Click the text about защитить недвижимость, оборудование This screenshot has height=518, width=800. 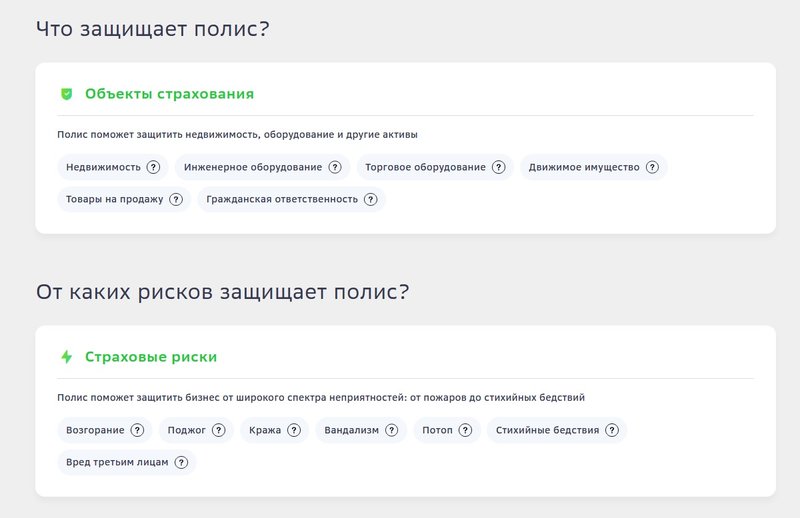[237, 135]
